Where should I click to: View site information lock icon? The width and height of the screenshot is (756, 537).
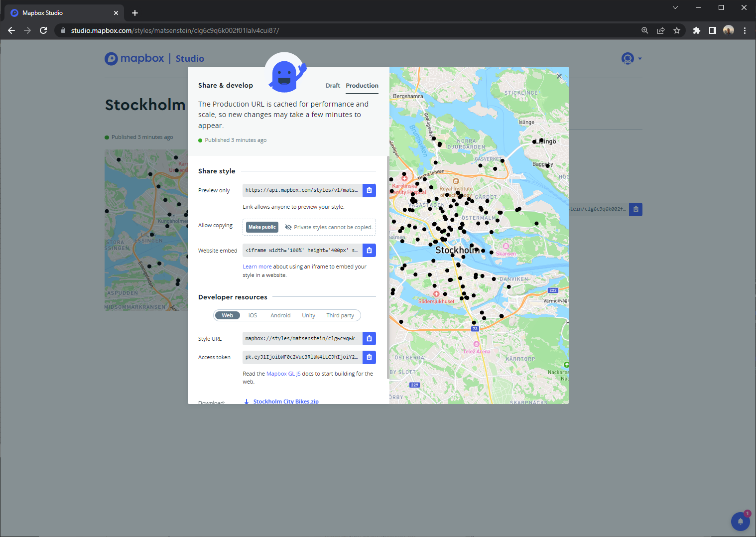(63, 30)
